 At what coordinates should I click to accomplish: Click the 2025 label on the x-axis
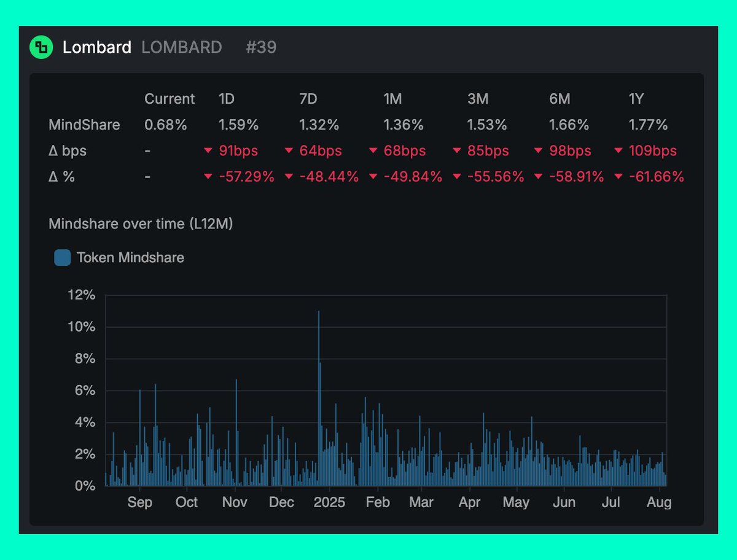coord(329,502)
